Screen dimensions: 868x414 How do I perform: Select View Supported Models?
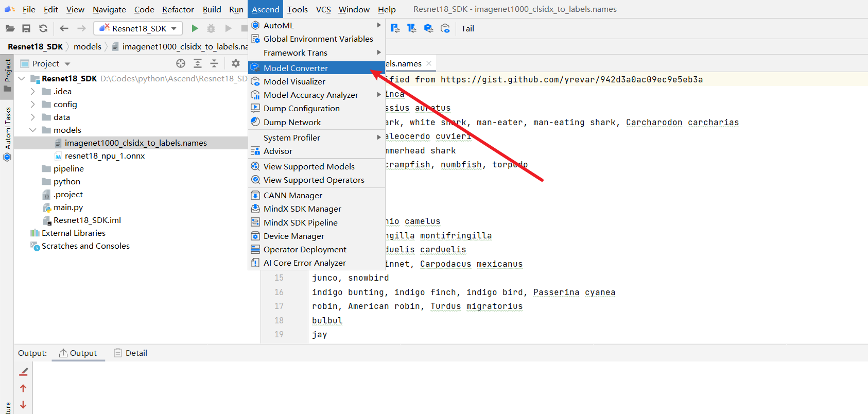(317, 166)
